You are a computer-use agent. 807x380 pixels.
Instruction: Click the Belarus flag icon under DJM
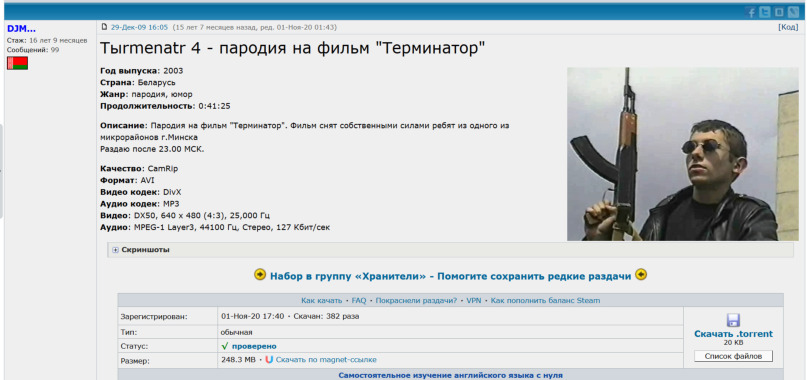click(x=17, y=63)
